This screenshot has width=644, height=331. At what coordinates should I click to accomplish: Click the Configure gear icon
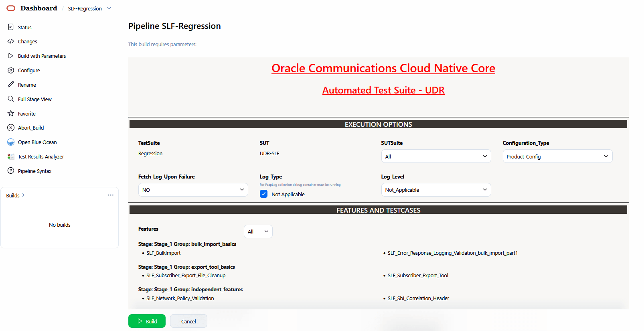pos(11,70)
